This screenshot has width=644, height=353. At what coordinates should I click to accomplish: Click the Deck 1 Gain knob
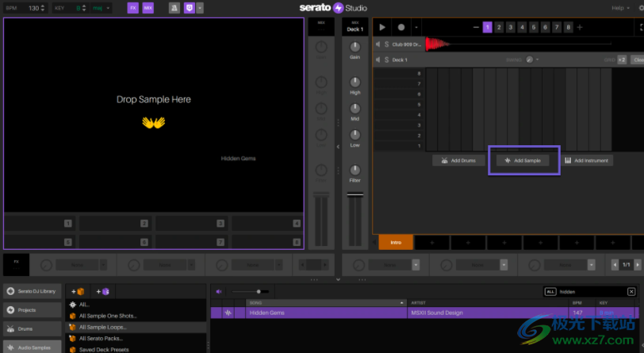[355, 47]
